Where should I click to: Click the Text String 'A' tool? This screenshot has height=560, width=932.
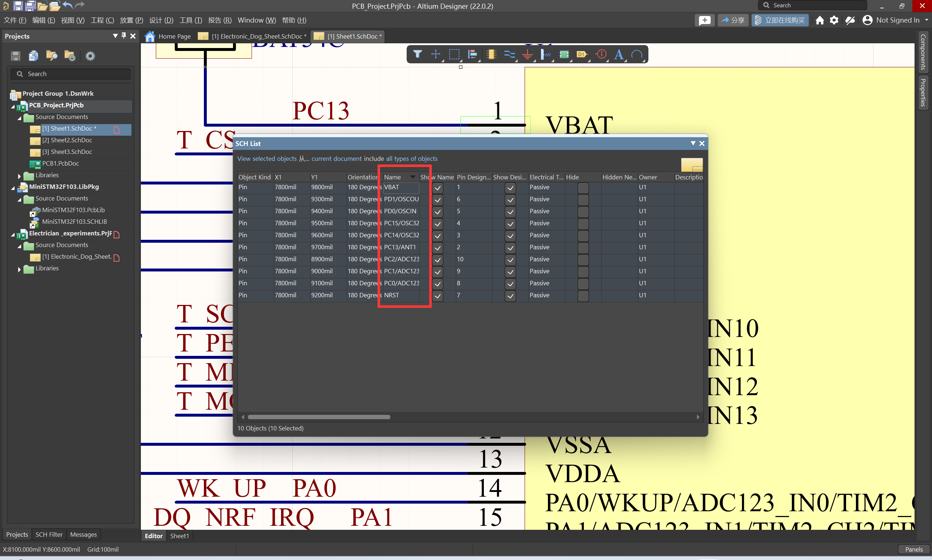618,55
